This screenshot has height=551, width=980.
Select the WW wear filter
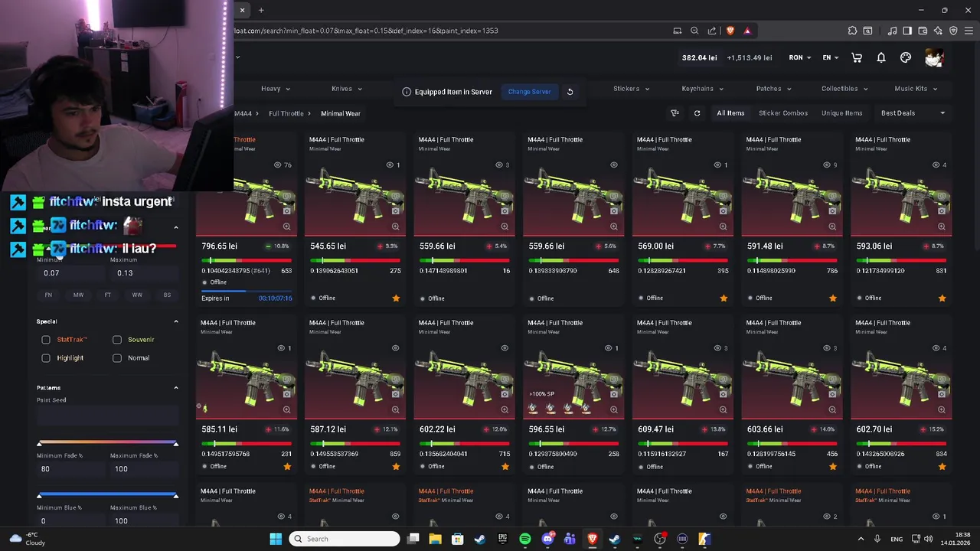tap(137, 295)
